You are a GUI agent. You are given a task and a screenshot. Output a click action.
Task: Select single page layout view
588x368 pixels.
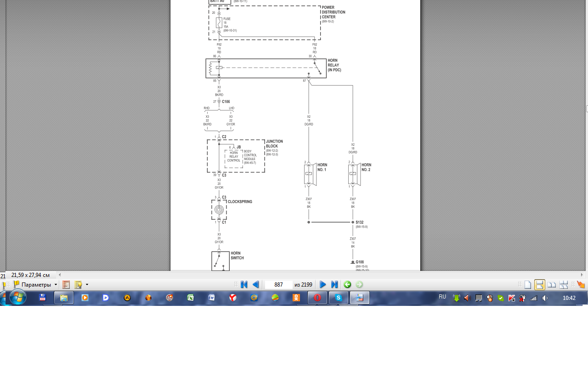528,285
